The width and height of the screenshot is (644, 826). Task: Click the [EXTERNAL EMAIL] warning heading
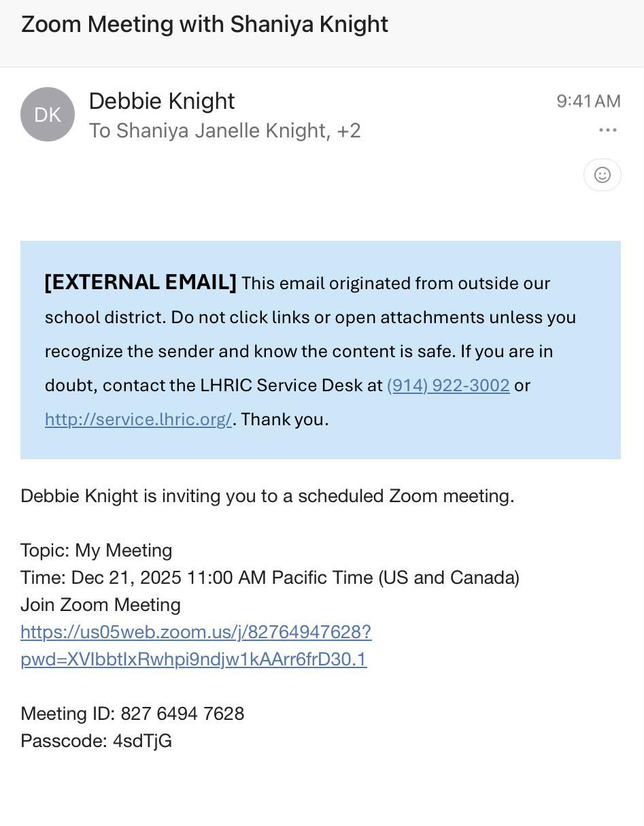[141, 283]
